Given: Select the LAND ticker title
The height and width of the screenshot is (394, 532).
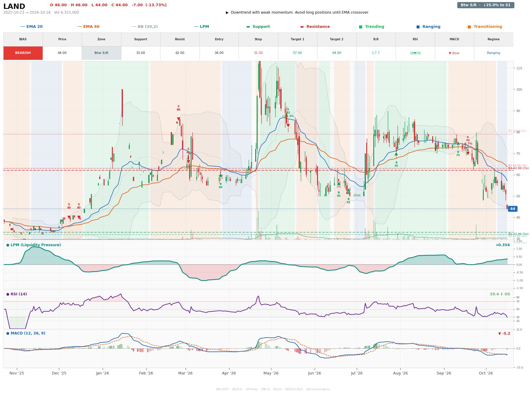Looking at the screenshot, I should (x=14, y=6).
